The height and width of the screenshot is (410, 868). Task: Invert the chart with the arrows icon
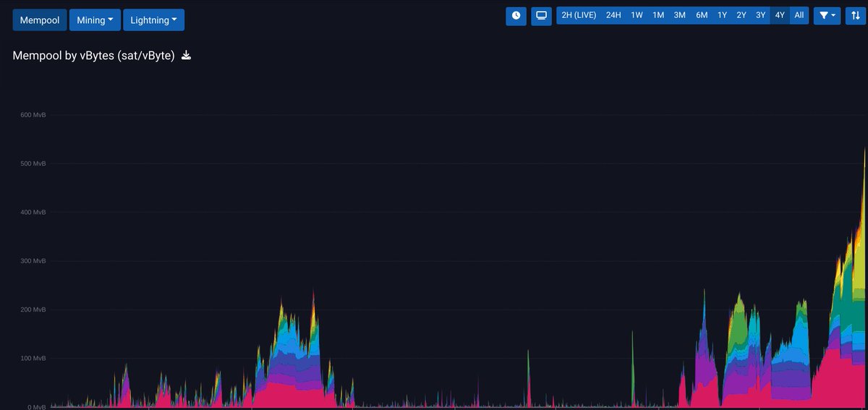click(856, 15)
